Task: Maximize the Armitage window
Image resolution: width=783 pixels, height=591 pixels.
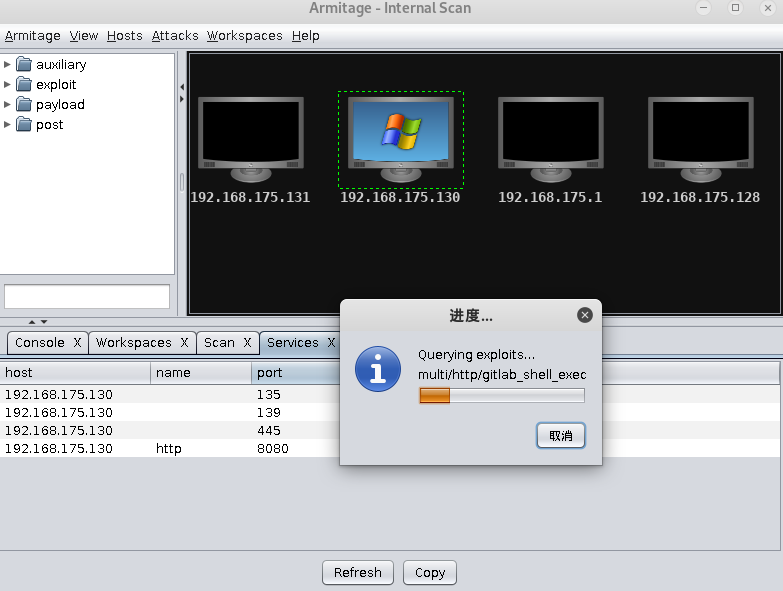Action: click(x=736, y=7)
